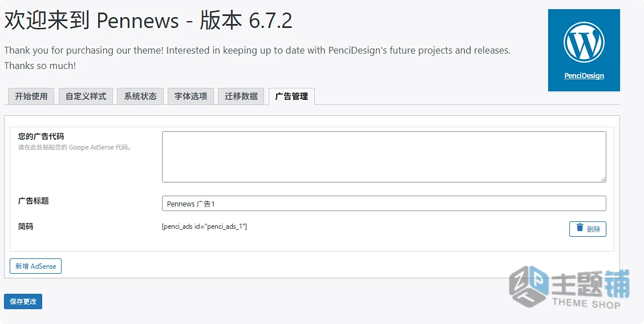
Task: Click the 广告标题 label
Action: click(33, 201)
